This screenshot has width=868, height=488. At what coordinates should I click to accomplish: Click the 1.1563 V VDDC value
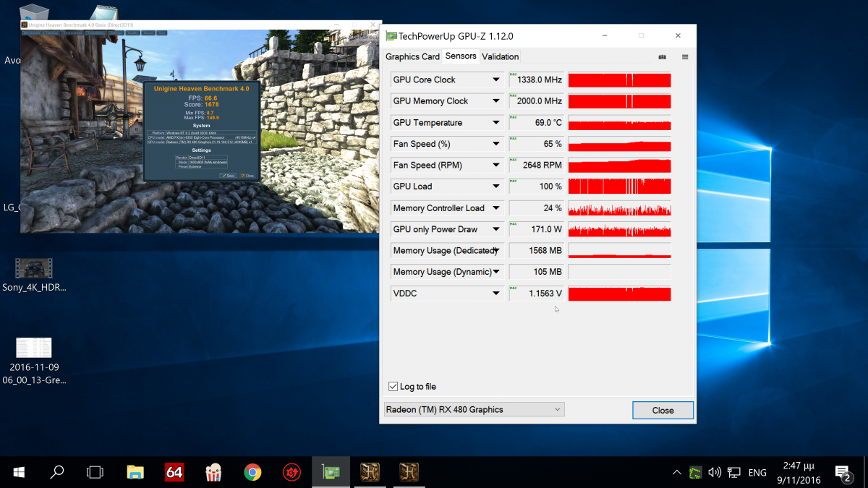coord(537,293)
